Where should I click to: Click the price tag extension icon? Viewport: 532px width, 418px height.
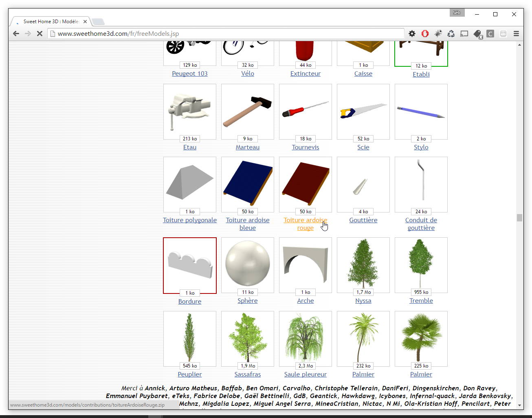pos(477,34)
